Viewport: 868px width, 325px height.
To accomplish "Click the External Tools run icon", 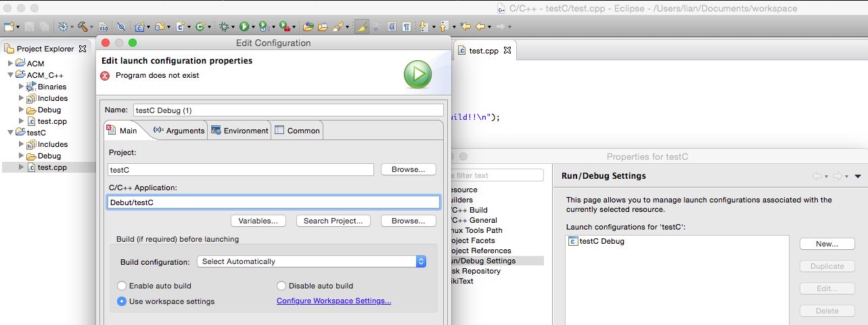I will pyautogui.click(x=285, y=26).
